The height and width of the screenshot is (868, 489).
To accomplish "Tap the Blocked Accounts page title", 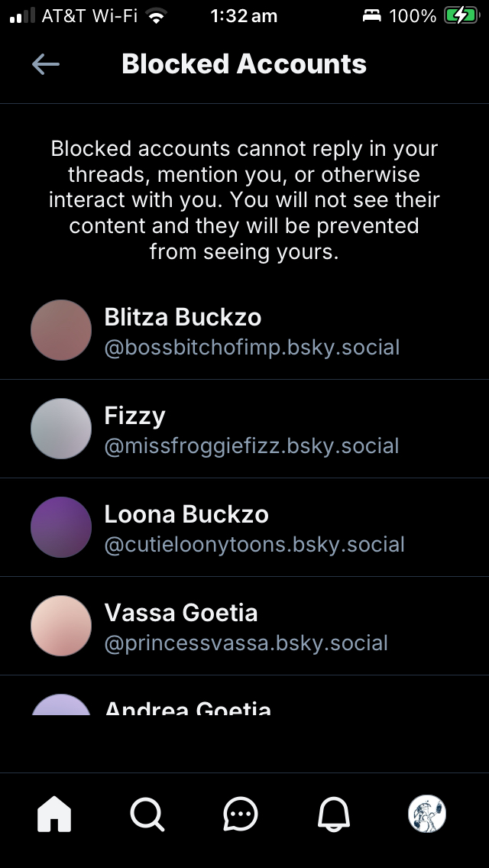I will point(244,64).
